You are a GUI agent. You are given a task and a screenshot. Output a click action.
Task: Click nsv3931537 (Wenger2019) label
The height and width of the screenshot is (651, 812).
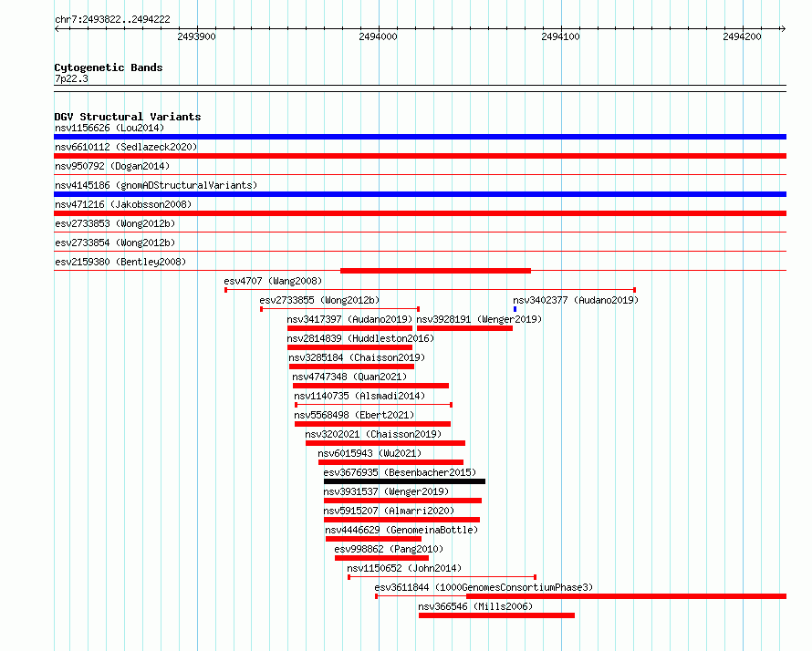click(386, 491)
